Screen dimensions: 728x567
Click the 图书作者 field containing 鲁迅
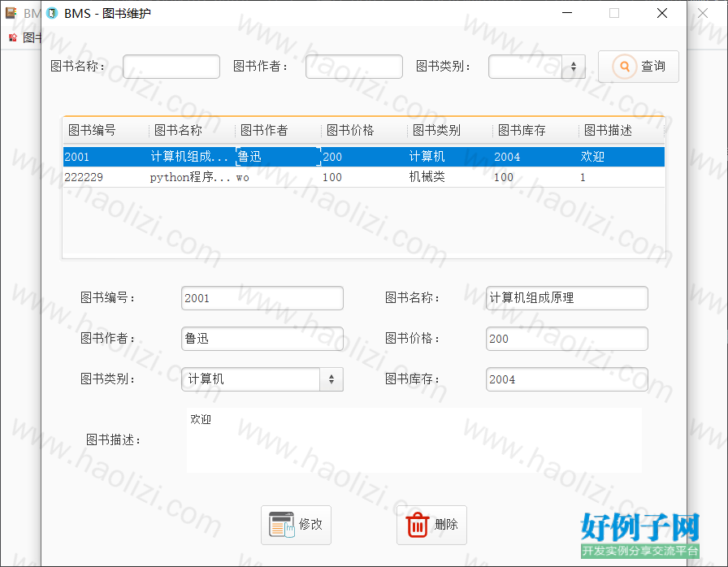coord(262,339)
